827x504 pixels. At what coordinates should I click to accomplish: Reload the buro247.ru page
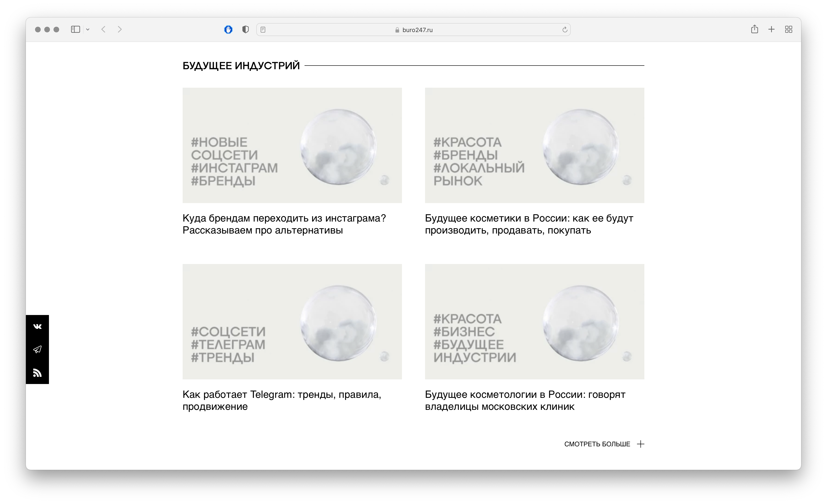point(564,30)
